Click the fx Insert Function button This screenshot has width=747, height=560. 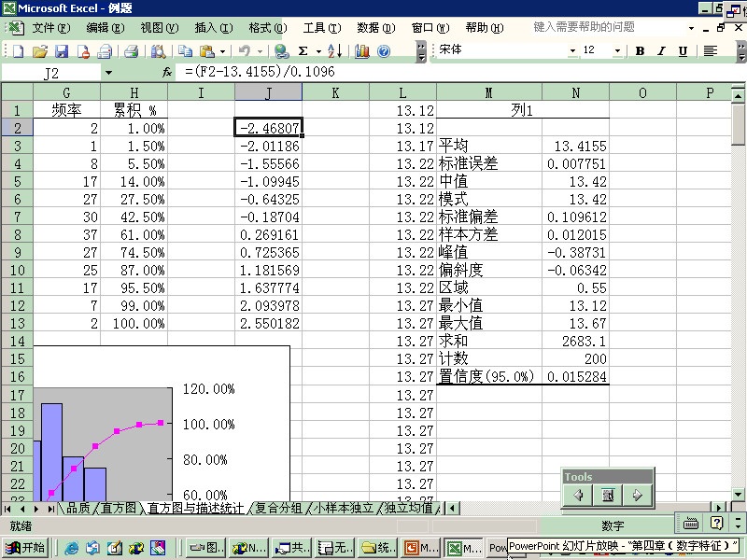(x=167, y=72)
